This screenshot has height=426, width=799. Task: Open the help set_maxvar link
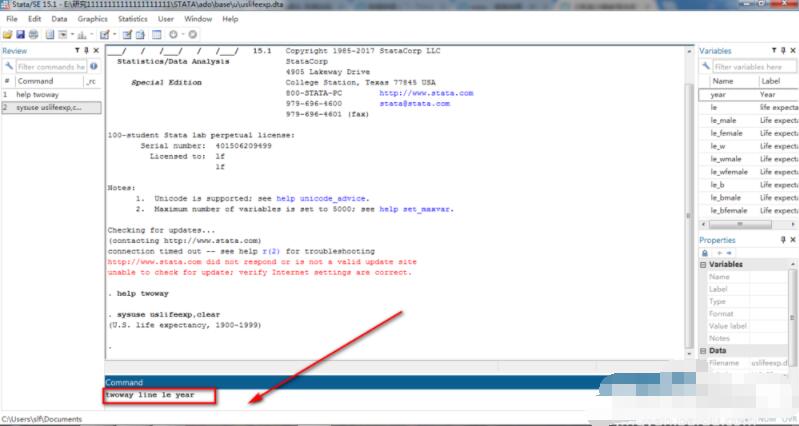(415, 209)
